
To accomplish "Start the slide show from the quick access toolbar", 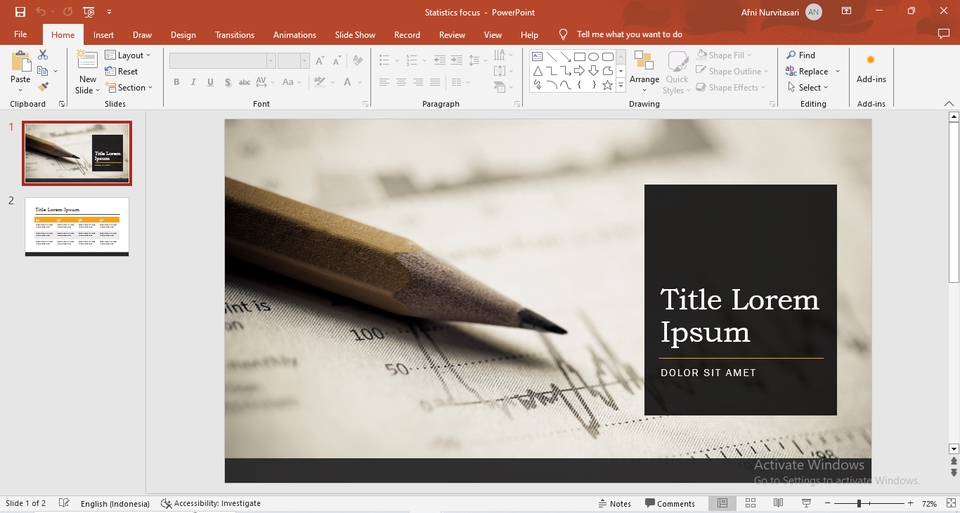I will [89, 12].
